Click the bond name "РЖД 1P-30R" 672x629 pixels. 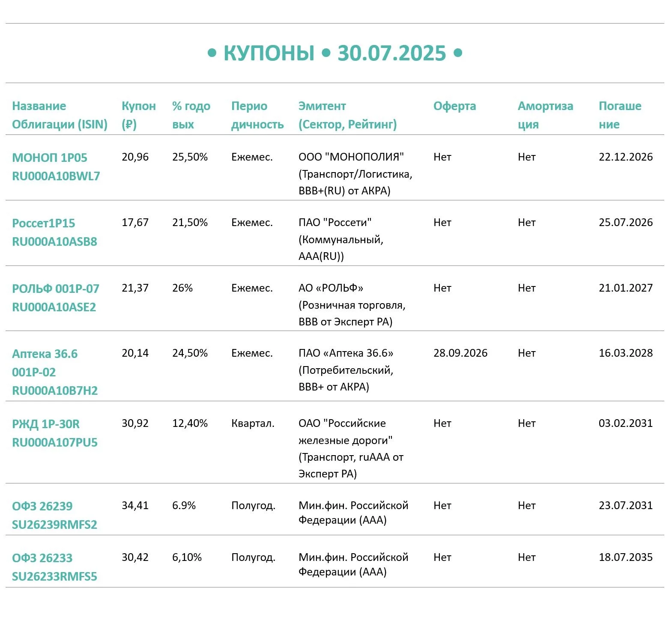point(46,424)
